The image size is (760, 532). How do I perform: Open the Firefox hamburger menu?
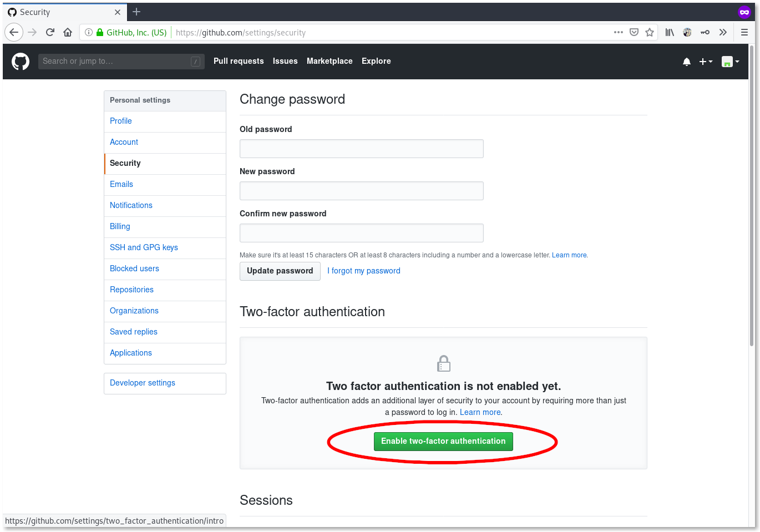[x=744, y=32]
